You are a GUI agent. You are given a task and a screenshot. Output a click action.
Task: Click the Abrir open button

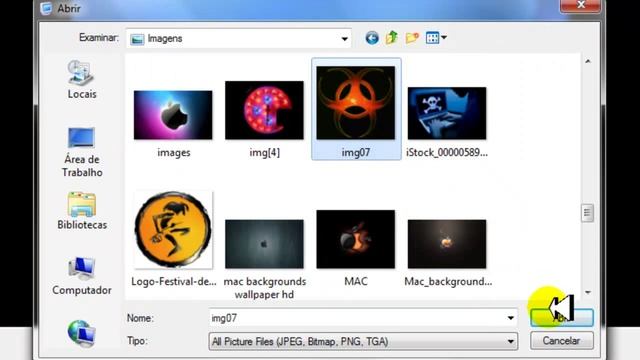click(x=562, y=318)
